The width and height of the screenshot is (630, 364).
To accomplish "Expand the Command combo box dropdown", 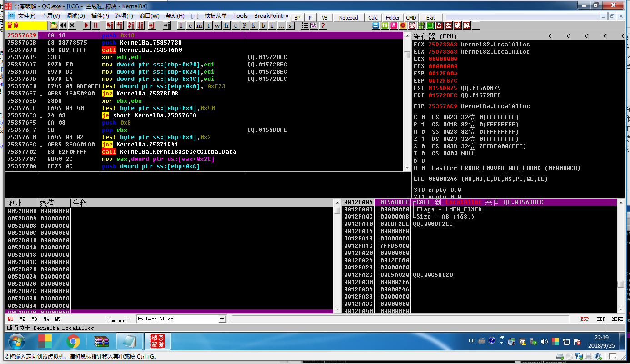I will pos(222,319).
